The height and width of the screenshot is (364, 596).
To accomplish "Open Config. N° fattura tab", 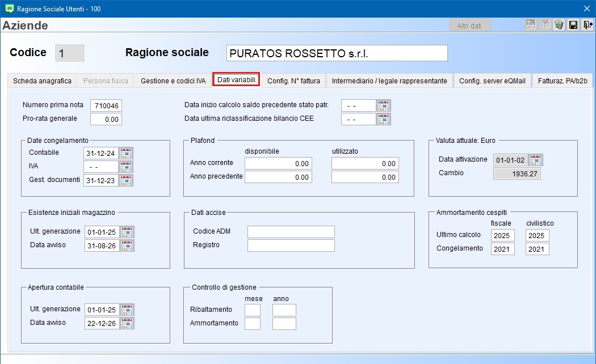I will coord(293,81).
